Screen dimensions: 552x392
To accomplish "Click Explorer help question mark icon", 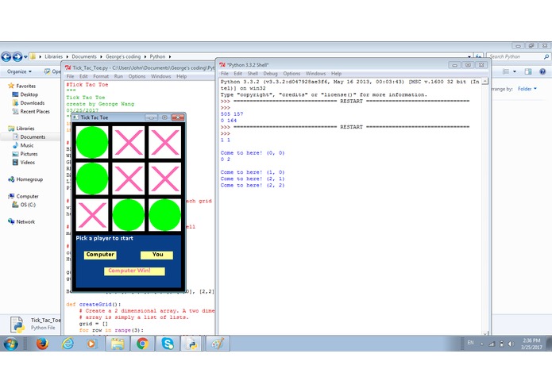I will click(542, 71).
